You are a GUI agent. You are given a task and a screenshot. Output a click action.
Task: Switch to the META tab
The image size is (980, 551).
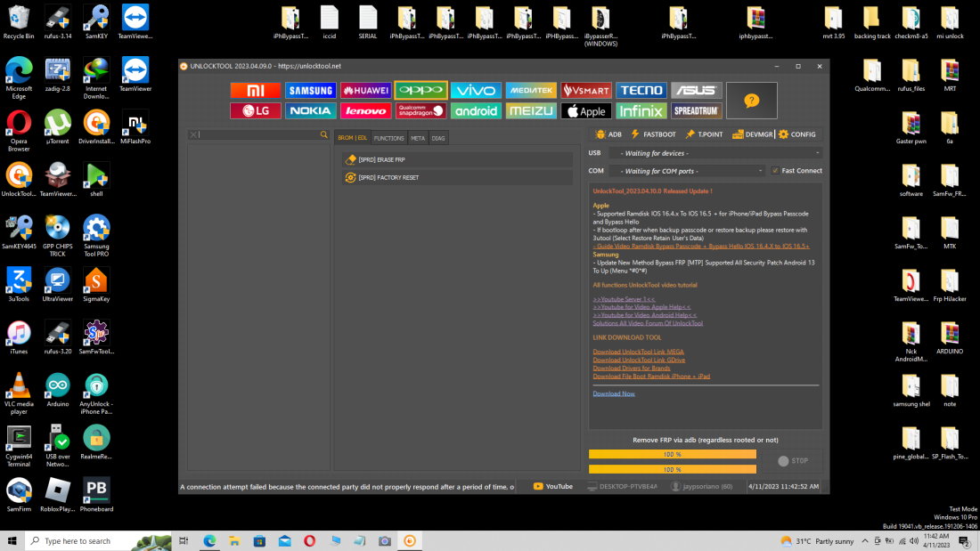[x=418, y=138]
